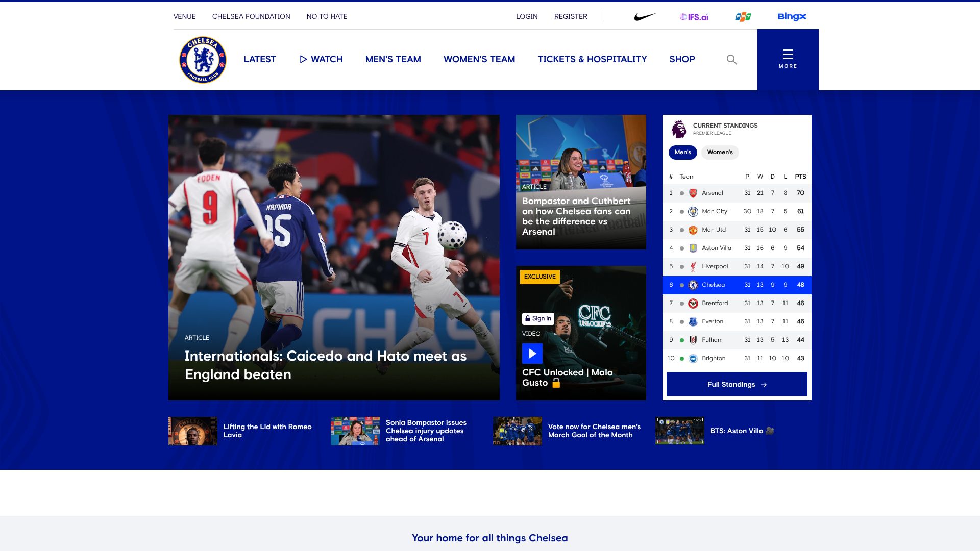Click the FPT sponsor logo
Viewport: 980px width, 551px height.
[x=743, y=17]
